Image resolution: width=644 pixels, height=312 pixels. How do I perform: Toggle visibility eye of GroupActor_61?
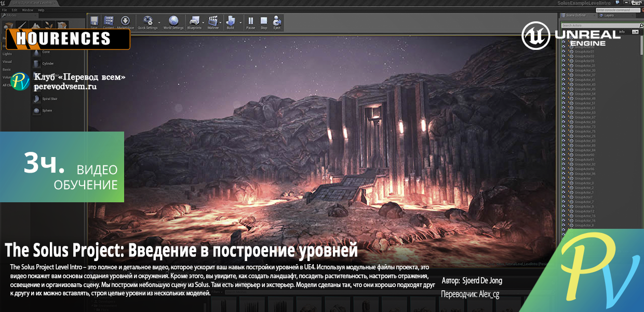(x=563, y=108)
